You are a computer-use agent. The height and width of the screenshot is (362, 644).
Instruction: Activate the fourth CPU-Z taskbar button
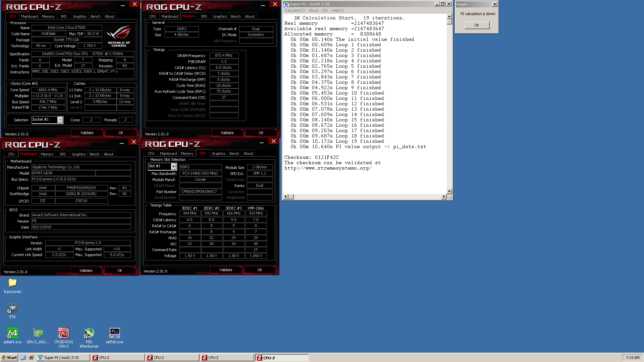[x=282, y=358]
